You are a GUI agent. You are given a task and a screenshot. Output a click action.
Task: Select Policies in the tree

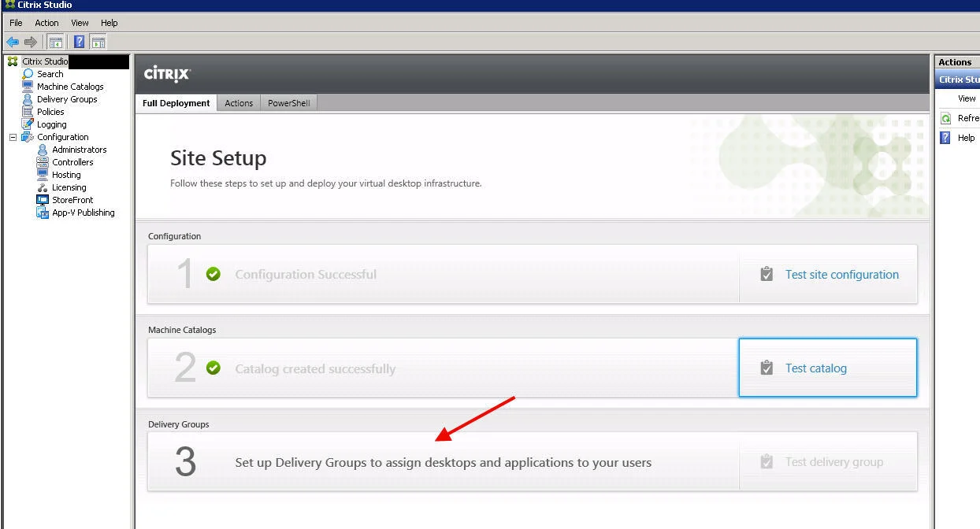[x=50, y=112]
